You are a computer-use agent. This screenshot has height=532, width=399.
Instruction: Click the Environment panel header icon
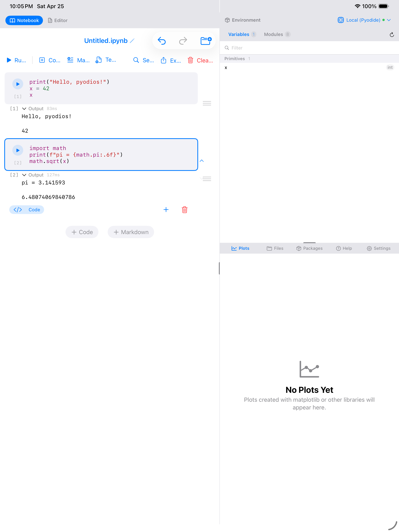click(x=227, y=20)
